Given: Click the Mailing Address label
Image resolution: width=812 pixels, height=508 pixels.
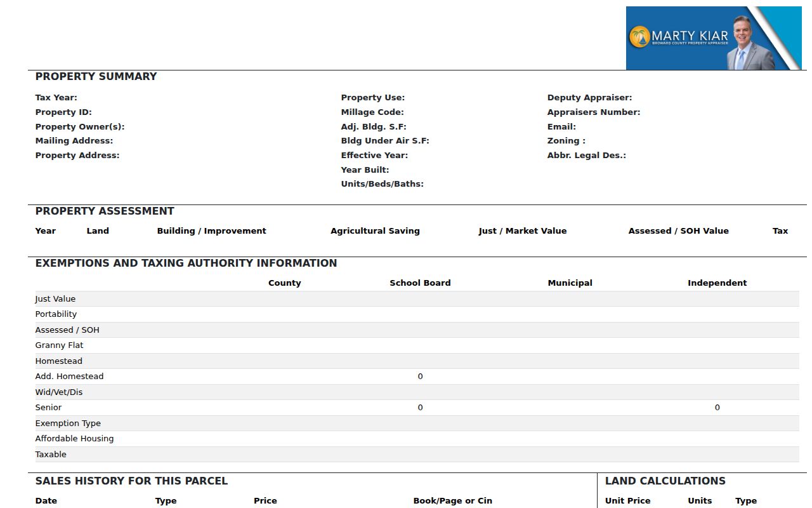Looking at the screenshot, I should (x=74, y=141).
